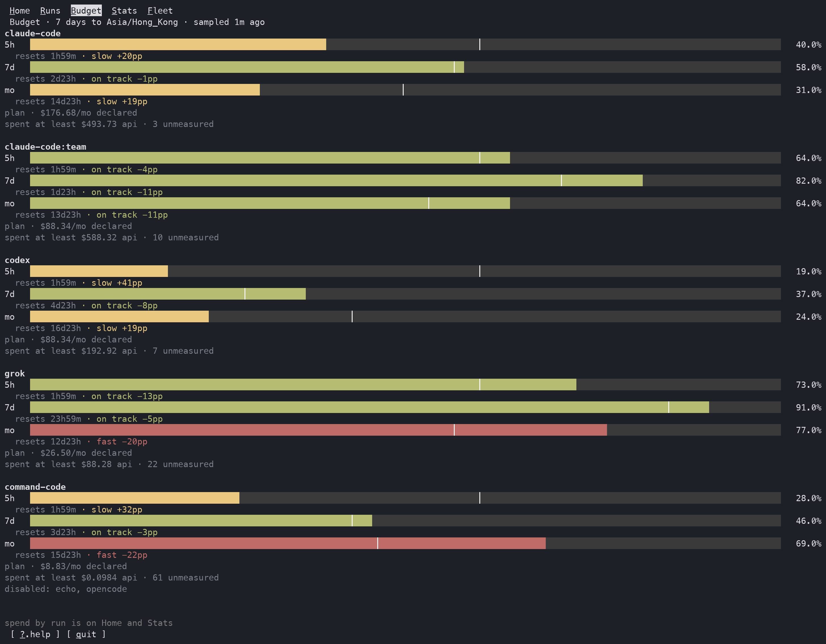Click 'slow +41pp' status text
The image size is (826, 644).
point(117,283)
